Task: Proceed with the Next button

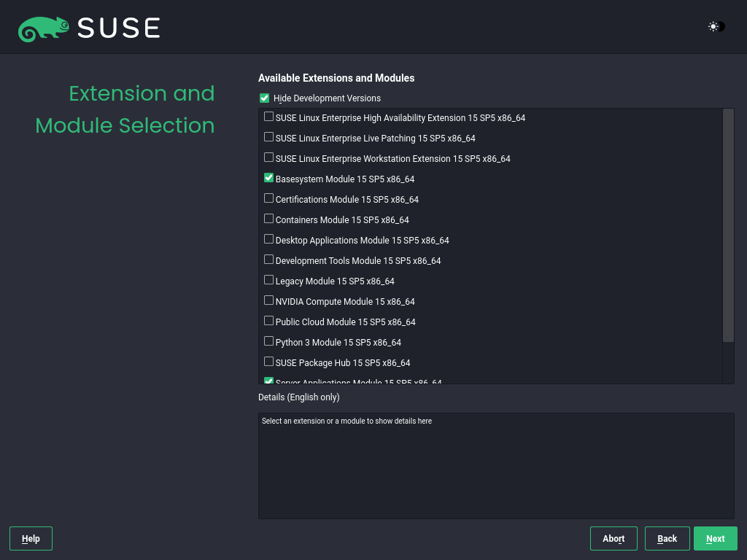Action: [x=715, y=538]
